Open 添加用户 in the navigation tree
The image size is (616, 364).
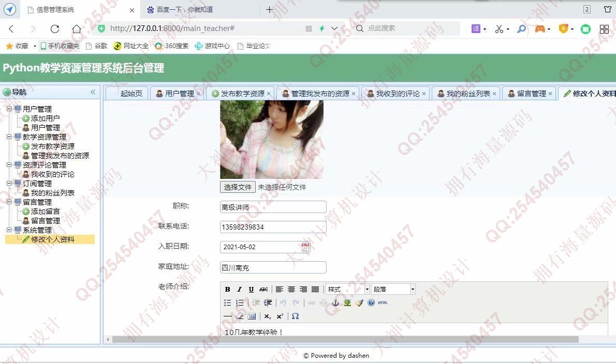[x=45, y=118]
